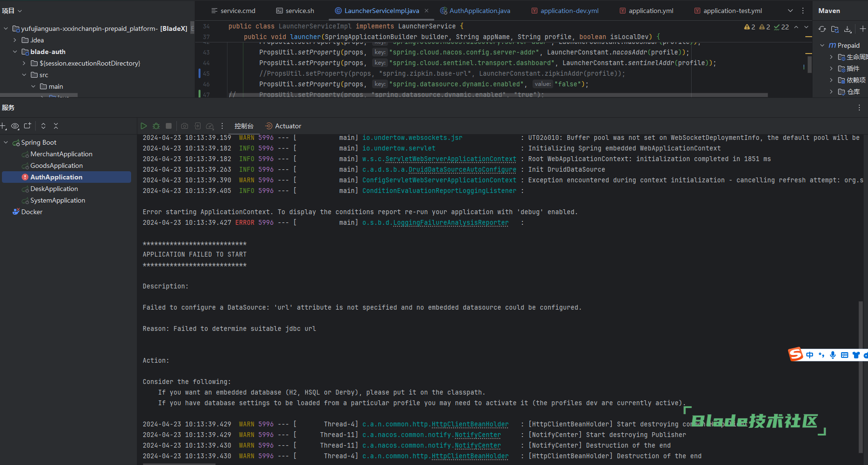Open more actions in the run toolbar
The height and width of the screenshot is (465, 868).
[222, 126]
